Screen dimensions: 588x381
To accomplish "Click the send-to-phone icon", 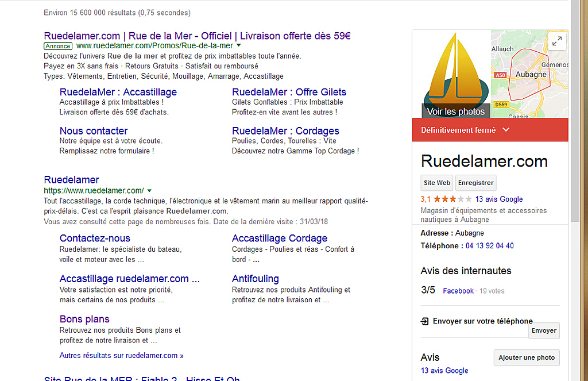I will 424,321.
